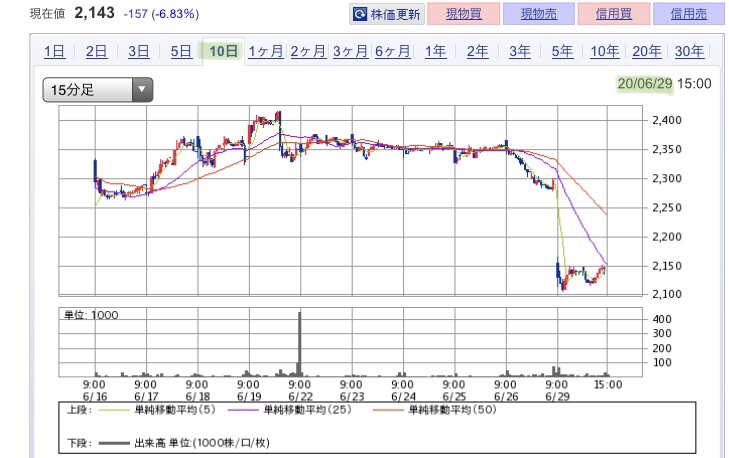Switch to the 1ヶ月 chart range
Screen dimensions: 729x458
[x=265, y=51]
